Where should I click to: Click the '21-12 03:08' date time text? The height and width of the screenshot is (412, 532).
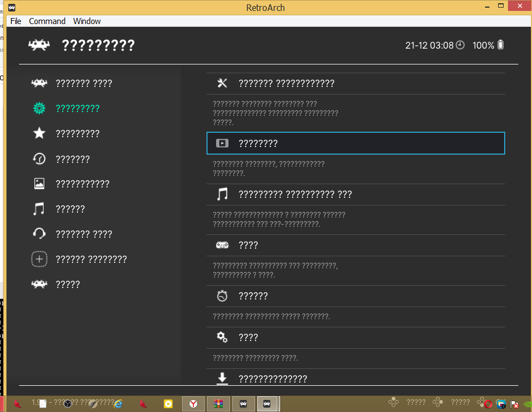(x=429, y=45)
